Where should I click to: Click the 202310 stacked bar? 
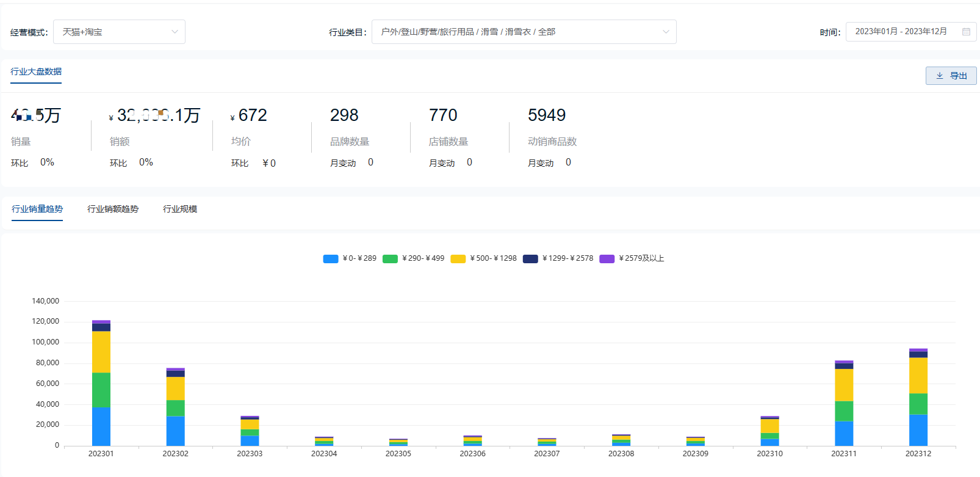(770, 431)
